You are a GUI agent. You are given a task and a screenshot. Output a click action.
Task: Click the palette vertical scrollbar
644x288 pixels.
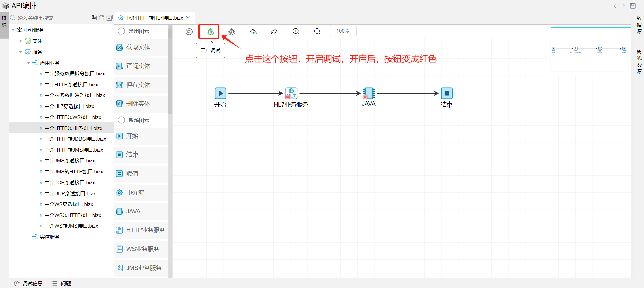[x=170, y=72]
